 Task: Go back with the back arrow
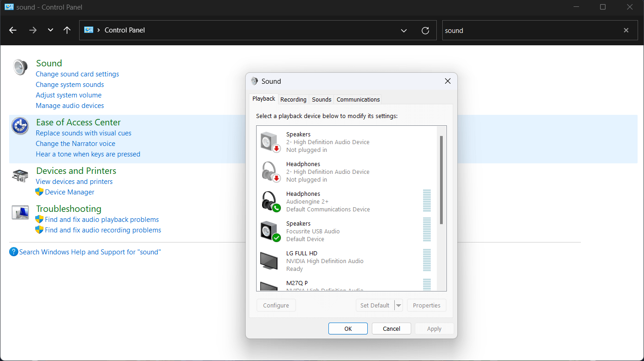click(x=13, y=30)
